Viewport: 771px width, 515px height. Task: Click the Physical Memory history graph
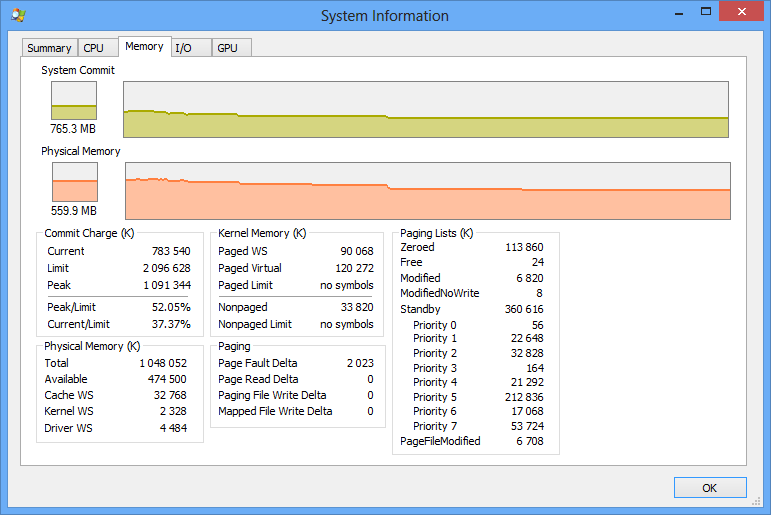coord(428,191)
